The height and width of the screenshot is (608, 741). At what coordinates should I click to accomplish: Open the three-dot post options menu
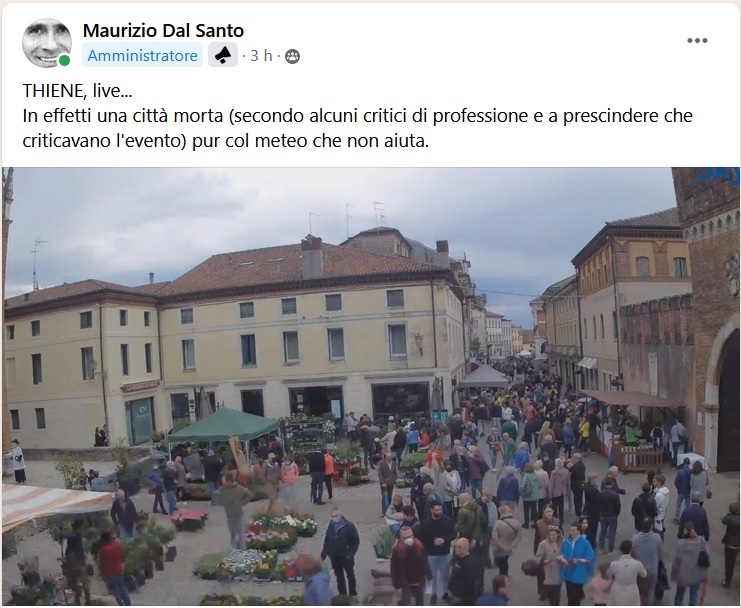coord(697,41)
